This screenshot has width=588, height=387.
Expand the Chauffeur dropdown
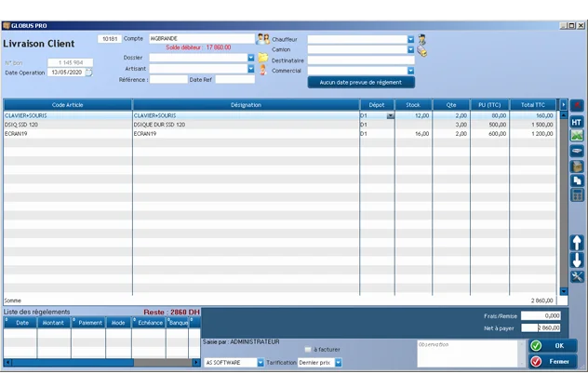tap(410, 39)
